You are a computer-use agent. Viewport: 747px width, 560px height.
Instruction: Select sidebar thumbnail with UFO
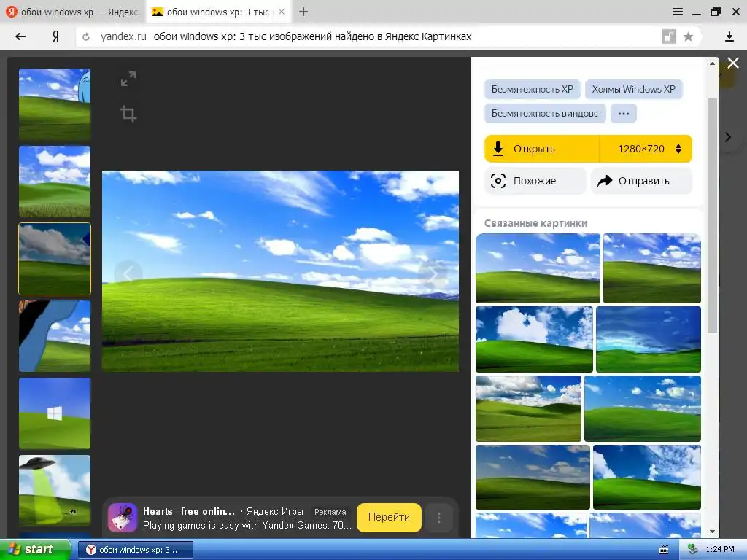[x=55, y=491]
